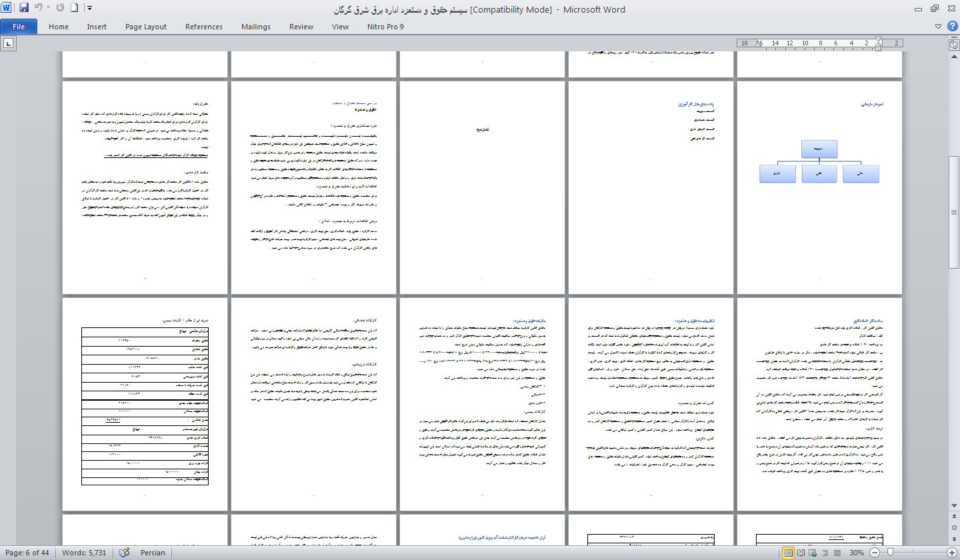Click the organization chart page thumbnail
The image size is (960, 560).
[819, 187]
